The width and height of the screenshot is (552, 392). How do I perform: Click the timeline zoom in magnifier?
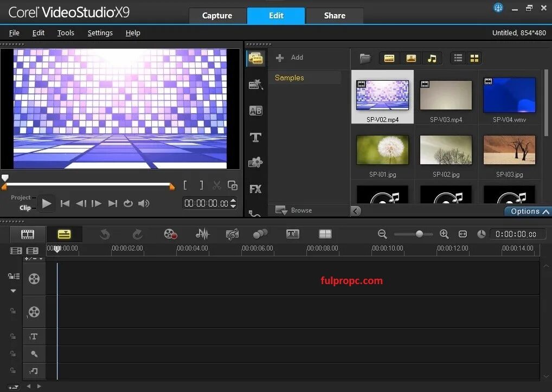pos(444,234)
